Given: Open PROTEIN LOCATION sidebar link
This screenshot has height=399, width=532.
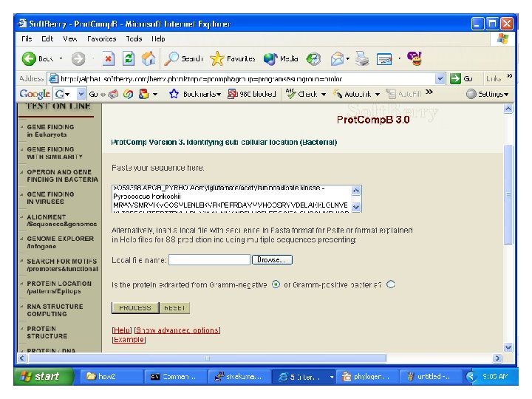Looking at the screenshot, I should [59, 287].
